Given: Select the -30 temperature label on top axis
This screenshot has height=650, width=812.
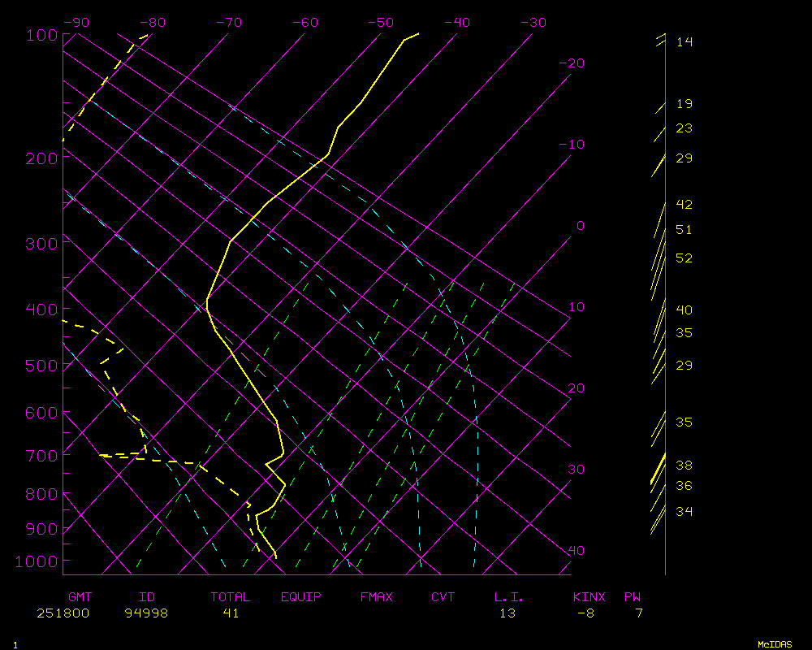Looking at the screenshot, I should coord(532,23).
